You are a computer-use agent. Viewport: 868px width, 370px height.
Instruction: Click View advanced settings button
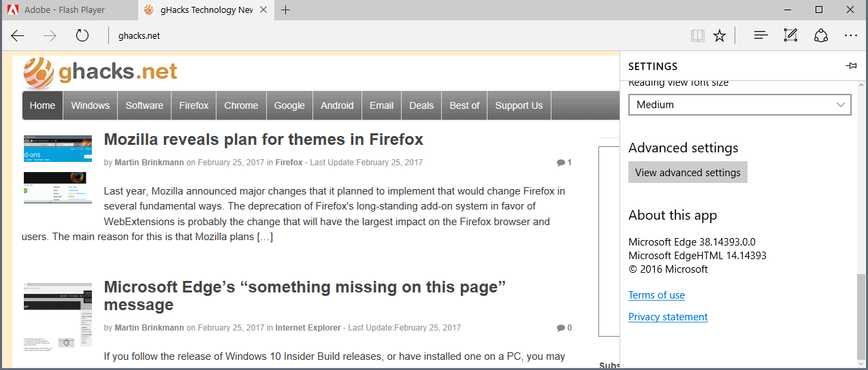pos(688,173)
